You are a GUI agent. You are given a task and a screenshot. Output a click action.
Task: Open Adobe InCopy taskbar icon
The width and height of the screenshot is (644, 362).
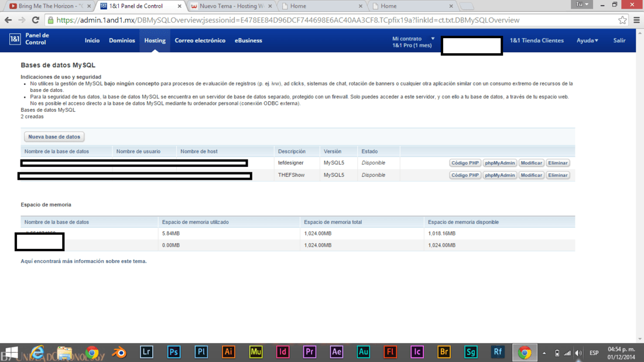pos(417,352)
